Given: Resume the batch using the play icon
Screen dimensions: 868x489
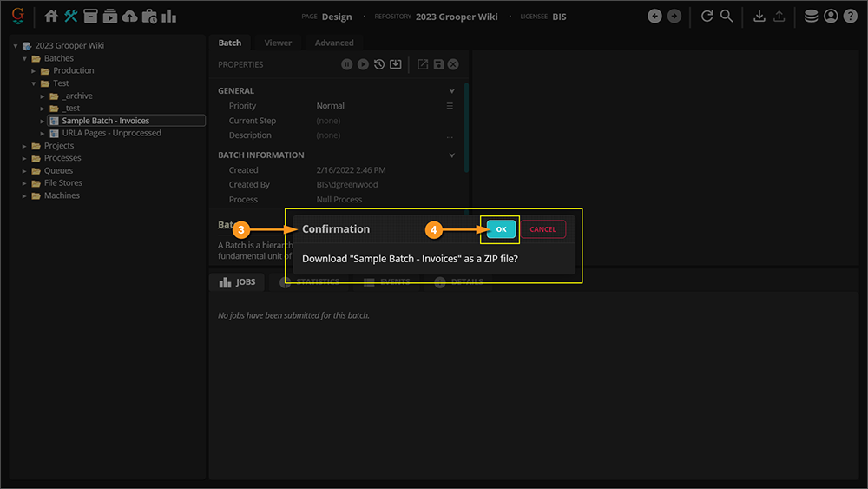Looking at the screenshot, I should [363, 64].
